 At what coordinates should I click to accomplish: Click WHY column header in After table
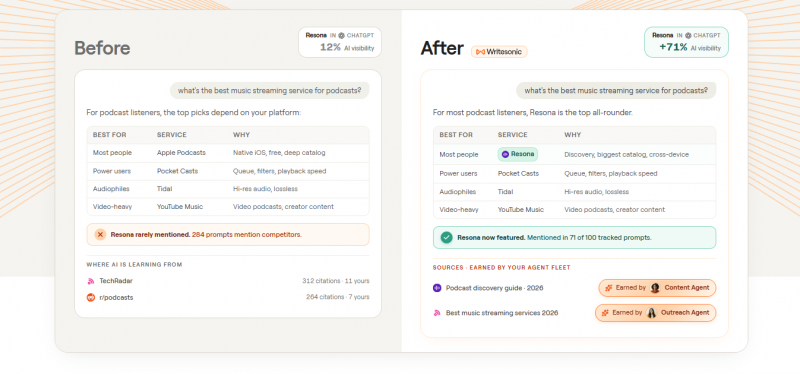(572, 135)
